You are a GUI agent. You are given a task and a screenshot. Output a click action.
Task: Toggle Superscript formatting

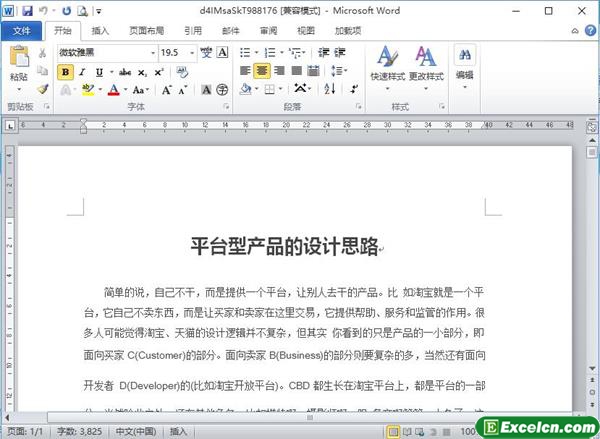(159, 72)
